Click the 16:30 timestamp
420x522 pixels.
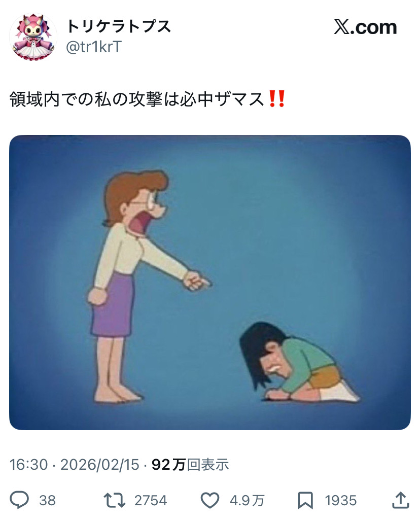click(x=28, y=464)
